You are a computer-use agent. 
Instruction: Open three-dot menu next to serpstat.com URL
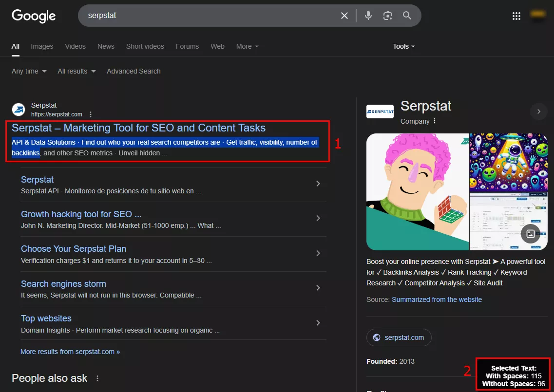tap(91, 114)
